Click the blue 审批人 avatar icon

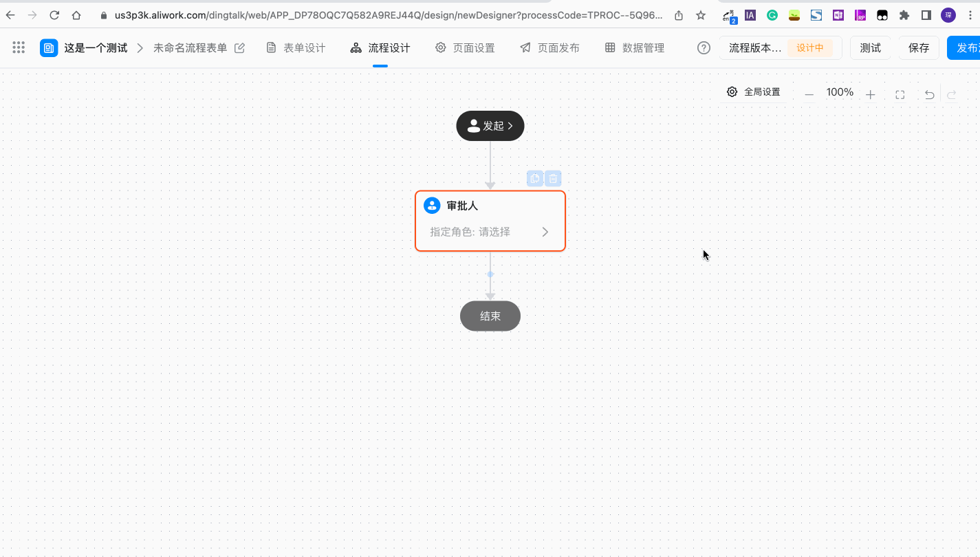pos(432,206)
